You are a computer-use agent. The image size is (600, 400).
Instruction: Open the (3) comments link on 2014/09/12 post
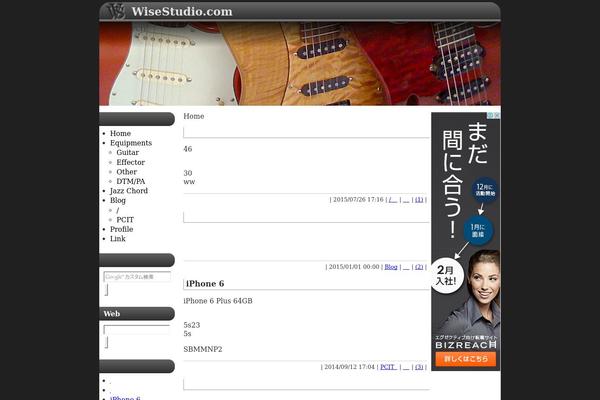(x=419, y=367)
